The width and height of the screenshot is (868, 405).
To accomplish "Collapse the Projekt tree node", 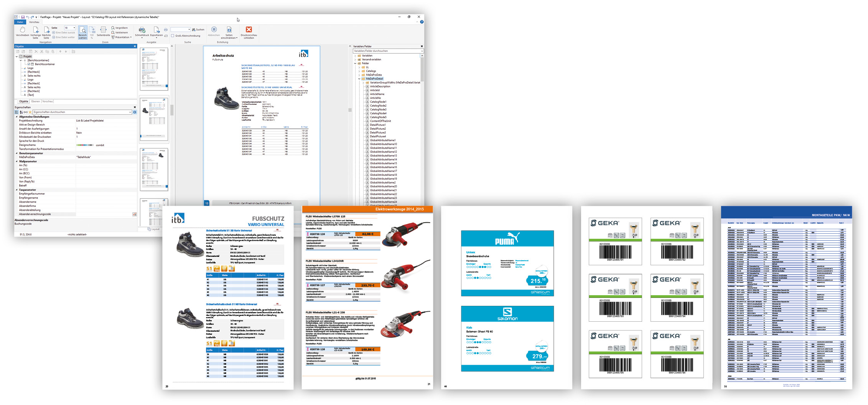I will click(x=16, y=56).
